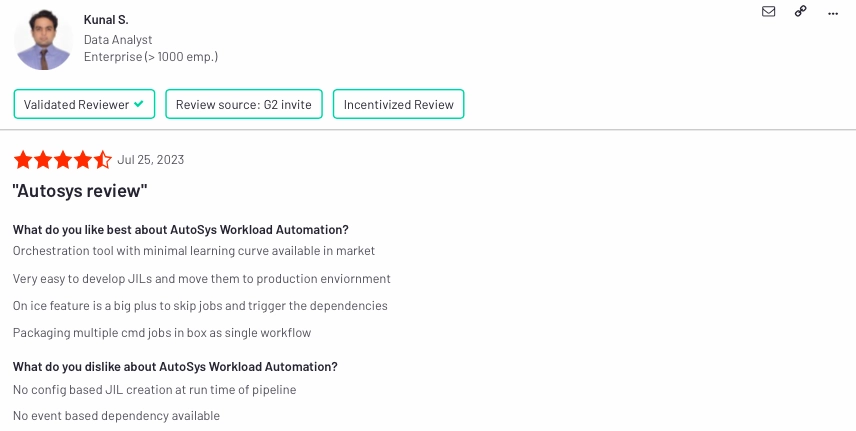The width and height of the screenshot is (856, 431).
Task: Click the first rating star
Action: (23, 160)
